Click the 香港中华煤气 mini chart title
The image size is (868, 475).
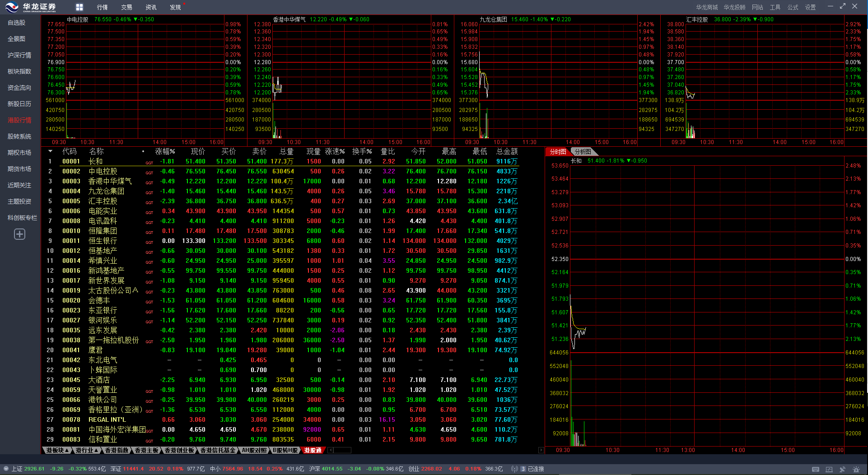pyautogui.click(x=289, y=19)
